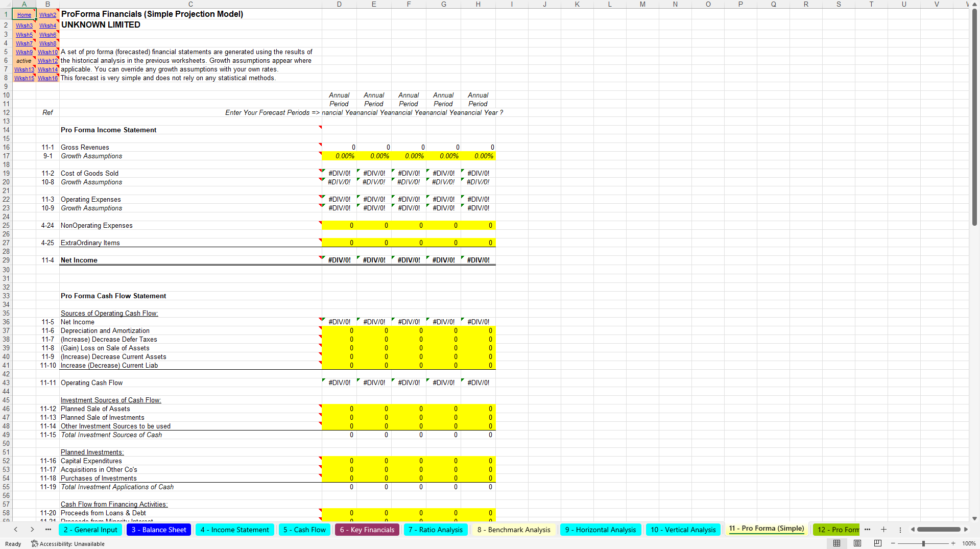The width and height of the screenshot is (980, 549).
Task: Go to the 10 - Vertical Analysis tab
Action: click(x=683, y=530)
